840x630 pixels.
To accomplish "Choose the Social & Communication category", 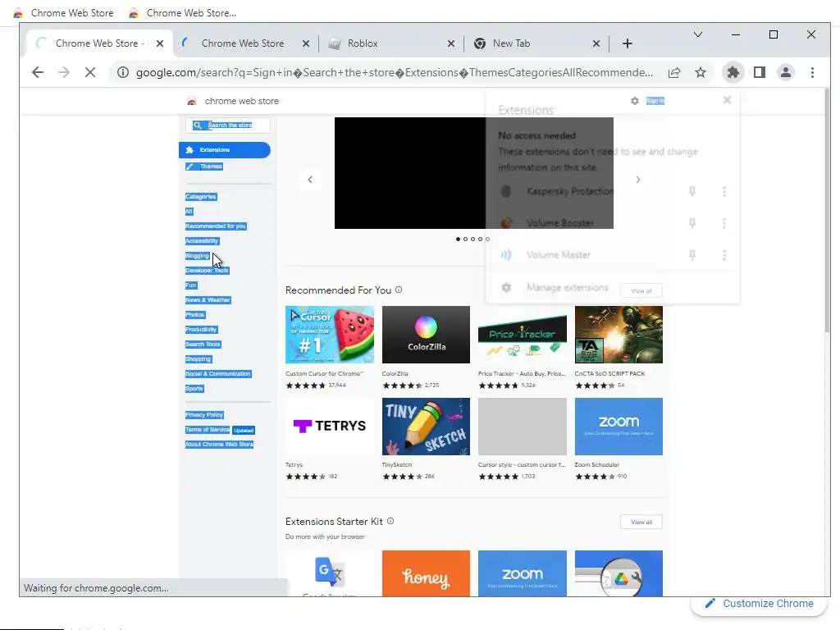I will (x=218, y=374).
